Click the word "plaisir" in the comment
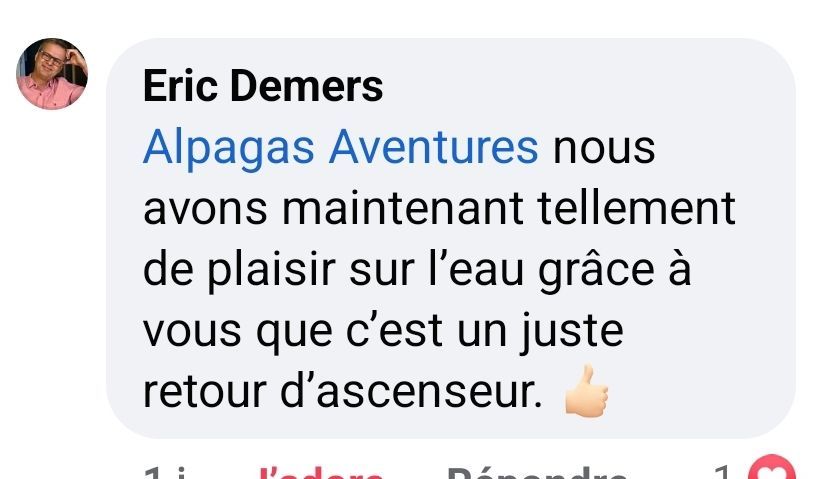The width and height of the screenshot is (831, 479). [x=271, y=271]
